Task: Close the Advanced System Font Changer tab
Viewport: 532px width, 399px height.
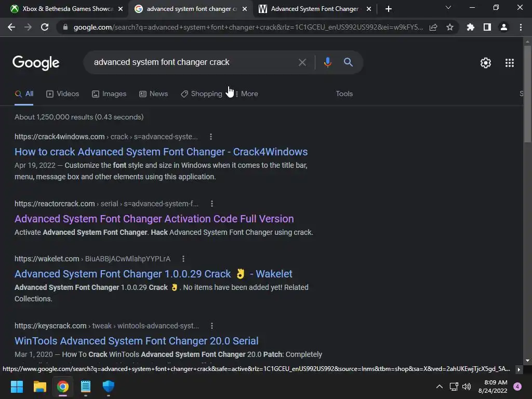Action: (x=369, y=9)
